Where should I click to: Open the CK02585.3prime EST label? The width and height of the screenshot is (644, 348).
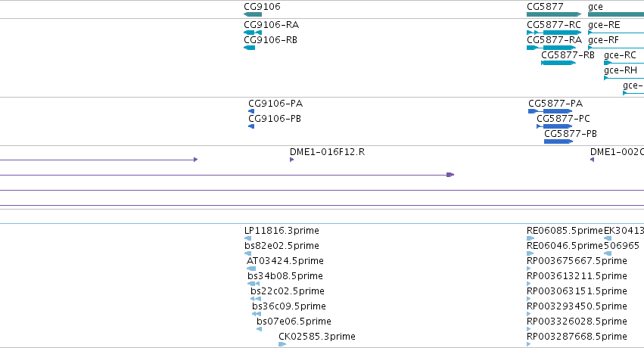point(317,337)
